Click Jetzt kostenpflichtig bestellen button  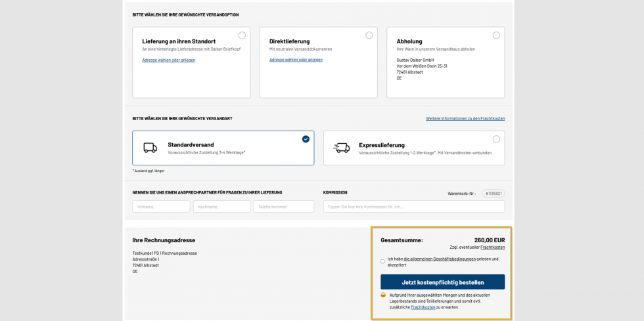pyautogui.click(x=442, y=282)
